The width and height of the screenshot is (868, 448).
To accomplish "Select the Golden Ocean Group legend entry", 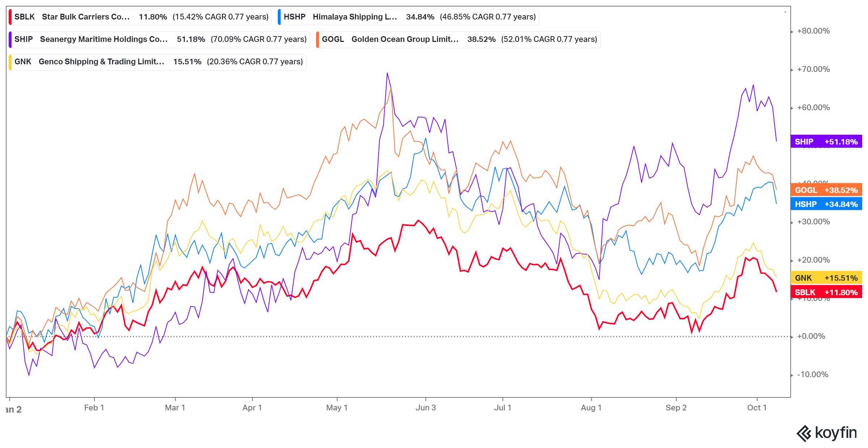I will point(405,39).
